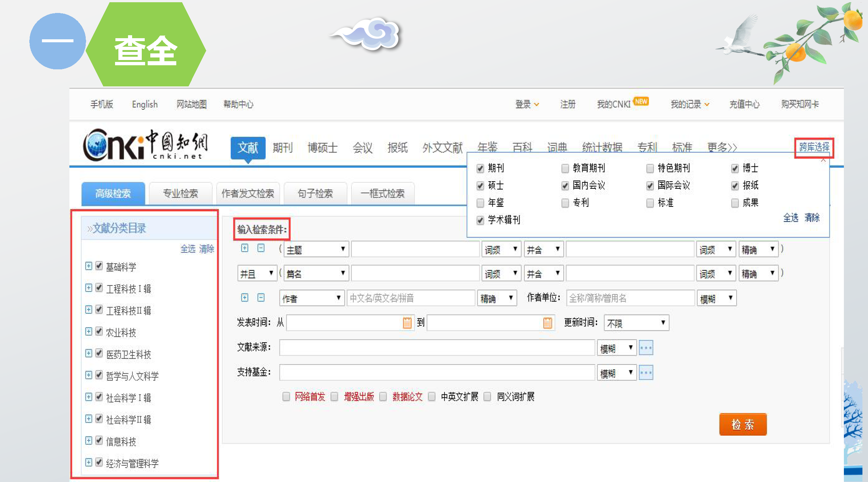This screenshot has width=868, height=482.
Task: Expand the 医药卫生科技 tree node
Action: pyautogui.click(x=88, y=354)
